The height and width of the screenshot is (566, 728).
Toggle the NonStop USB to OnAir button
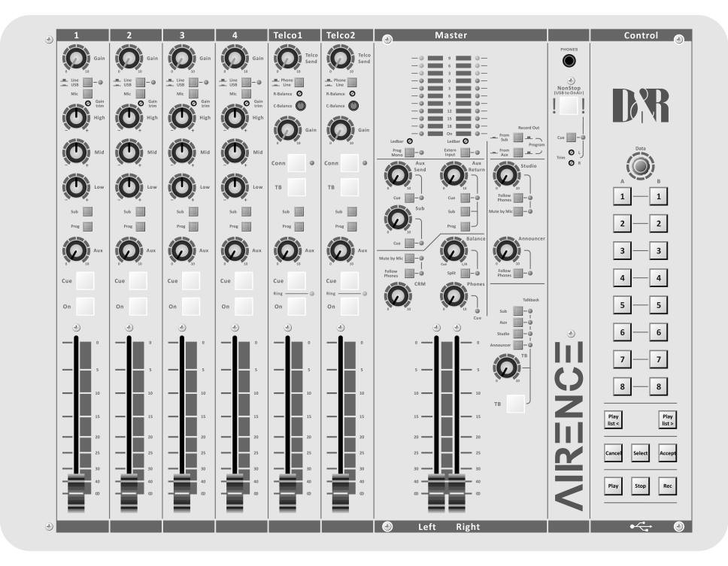569,106
